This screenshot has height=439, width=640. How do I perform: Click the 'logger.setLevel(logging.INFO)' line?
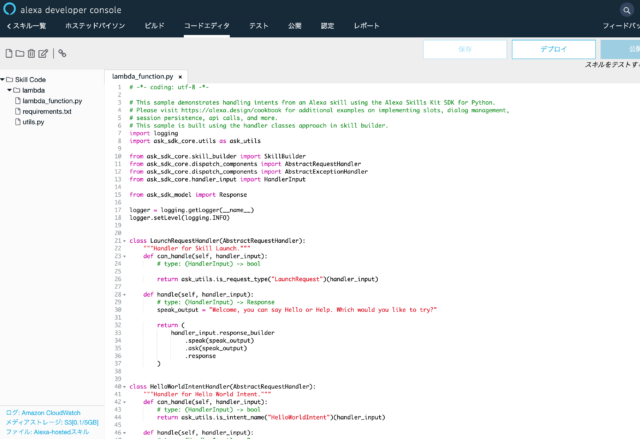[x=180, y=218]
